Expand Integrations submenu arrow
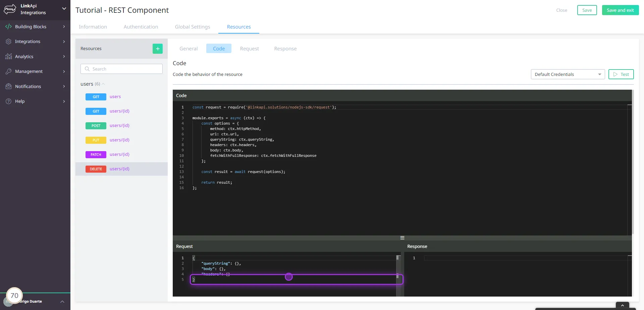This screenshot has width=644, height=310. click(x=64, y=41)
